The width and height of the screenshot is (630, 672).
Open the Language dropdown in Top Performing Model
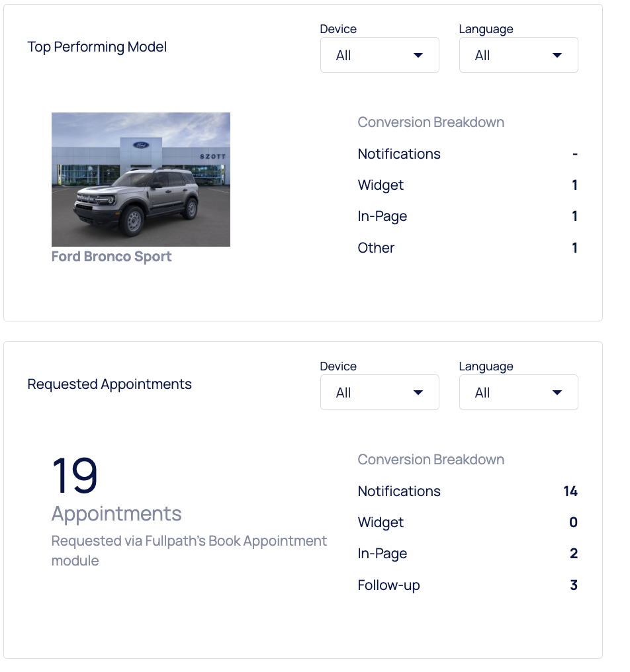click(518, 55)
